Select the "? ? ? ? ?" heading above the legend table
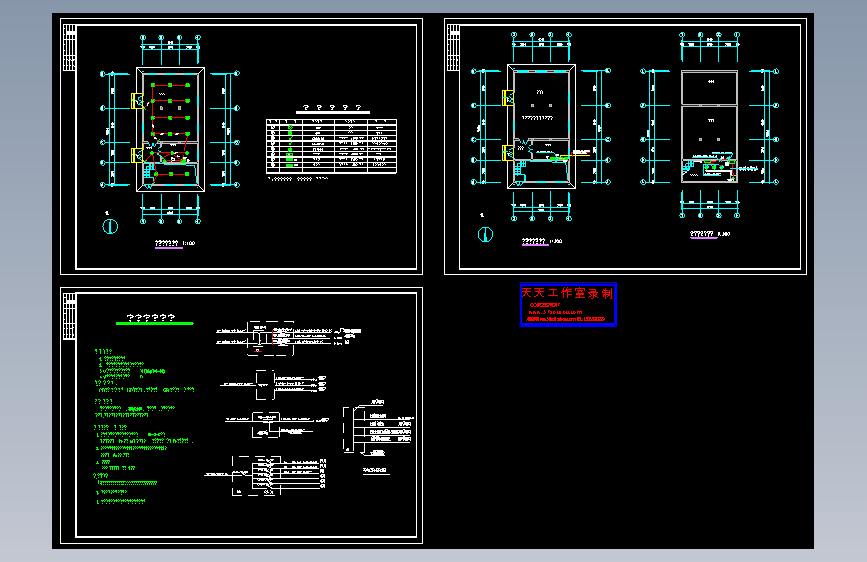Image resolution: width=867 pixels, height=562 pixels. tap(332, 108)
